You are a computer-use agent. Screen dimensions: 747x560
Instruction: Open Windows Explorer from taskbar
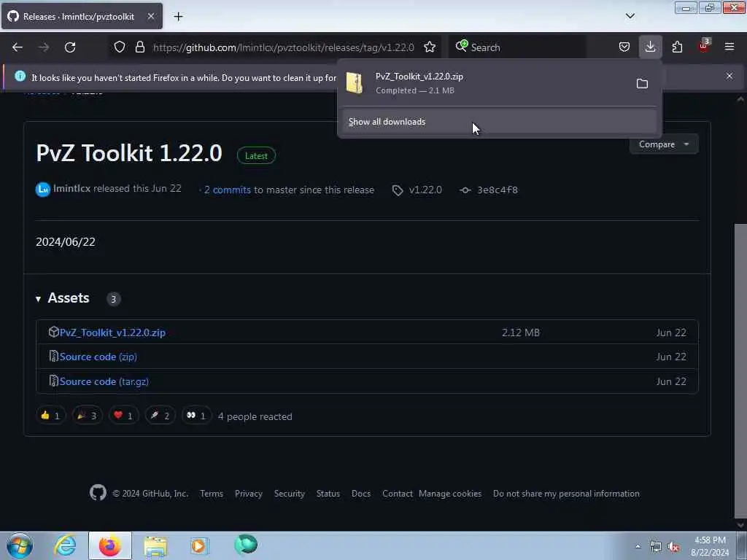coord(155,546)
